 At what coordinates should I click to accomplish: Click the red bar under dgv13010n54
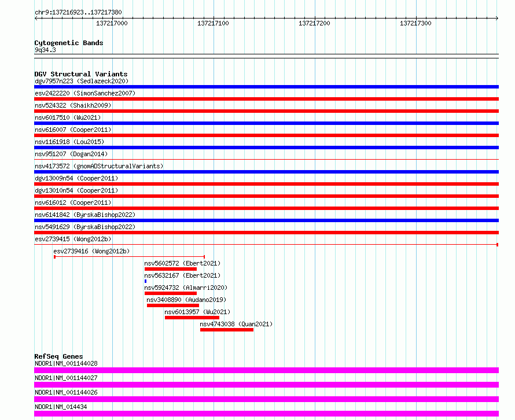[x=266, y=196]
